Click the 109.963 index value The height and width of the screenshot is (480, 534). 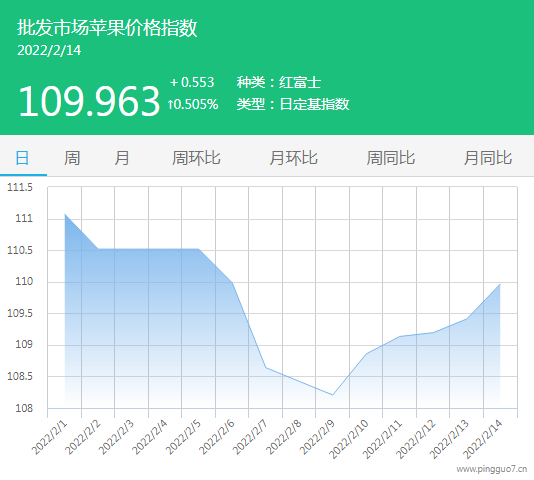tap(89, 101)
